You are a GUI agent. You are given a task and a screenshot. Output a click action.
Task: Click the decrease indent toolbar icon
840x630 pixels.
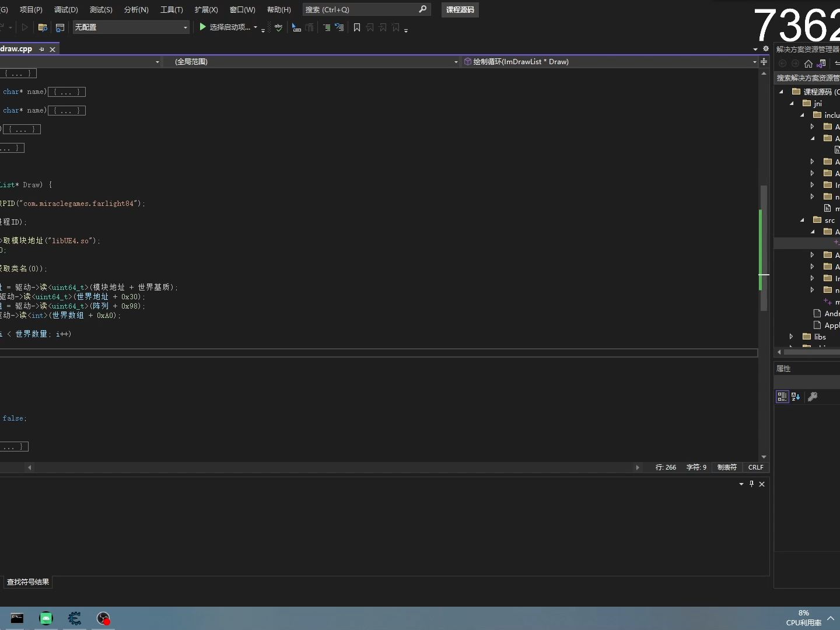point(339,27)
